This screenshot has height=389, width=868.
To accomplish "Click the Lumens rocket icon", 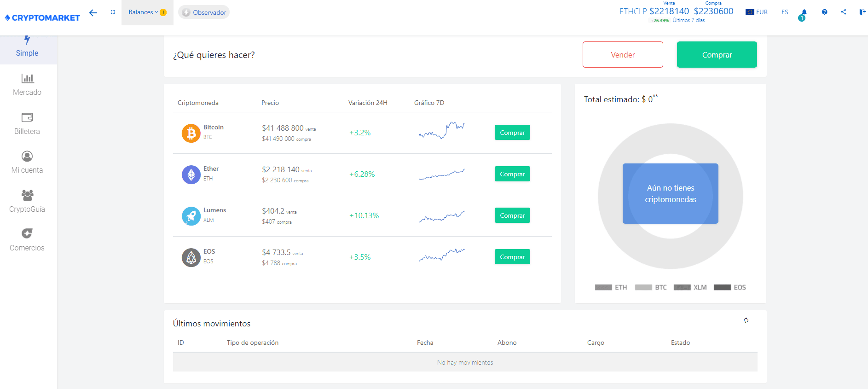I will 191,216.
